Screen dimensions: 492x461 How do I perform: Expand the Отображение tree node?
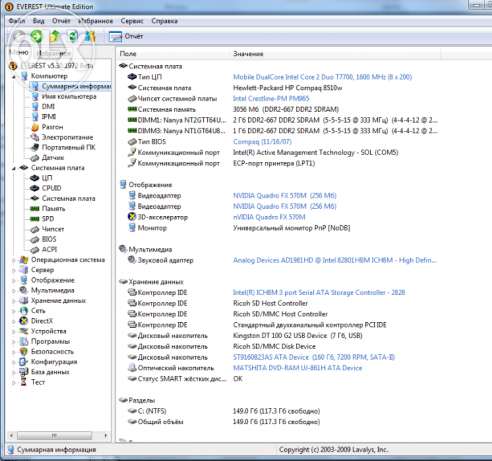(x=14, y=280)
